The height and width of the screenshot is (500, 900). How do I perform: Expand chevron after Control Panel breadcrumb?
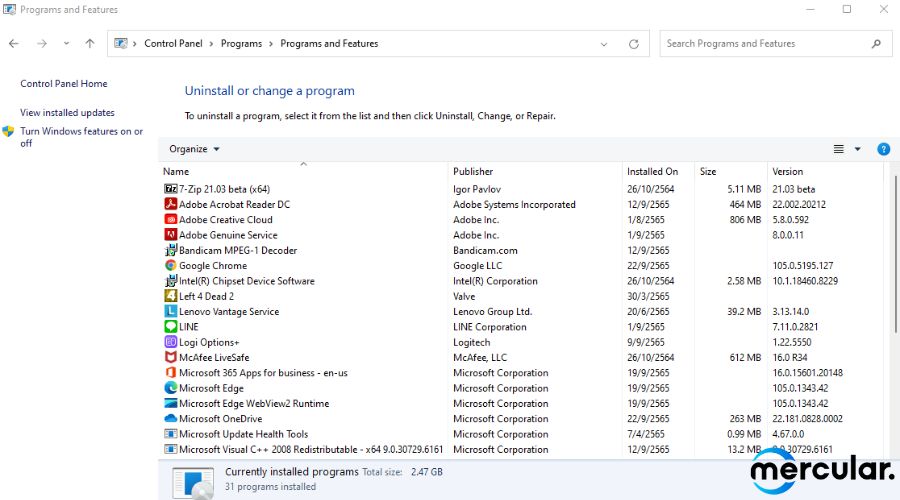click(x=211, y=44)
